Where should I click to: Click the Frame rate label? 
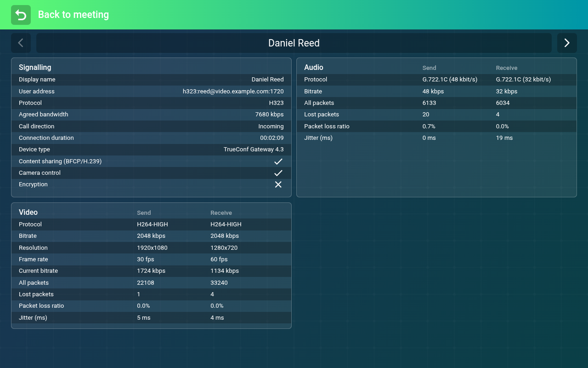point(34,259)
